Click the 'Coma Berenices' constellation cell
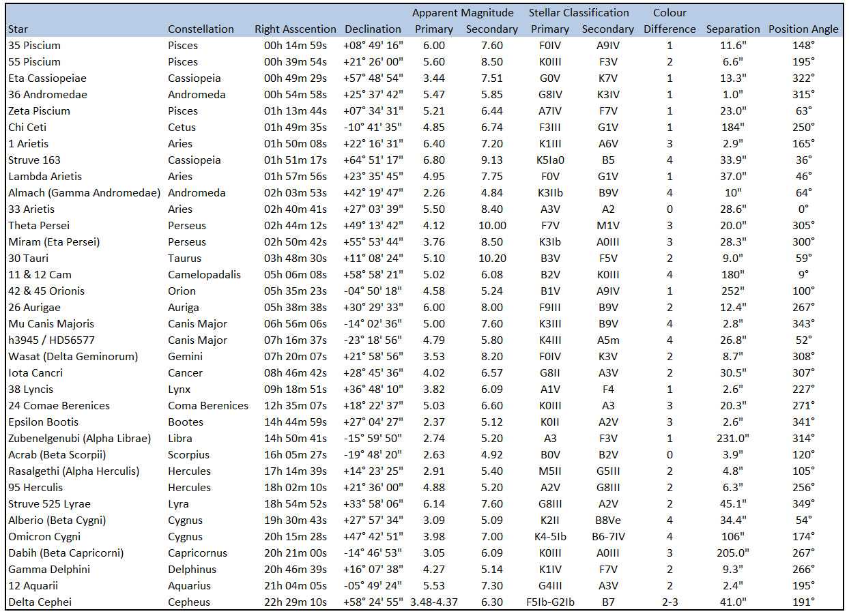 [208, 406]
